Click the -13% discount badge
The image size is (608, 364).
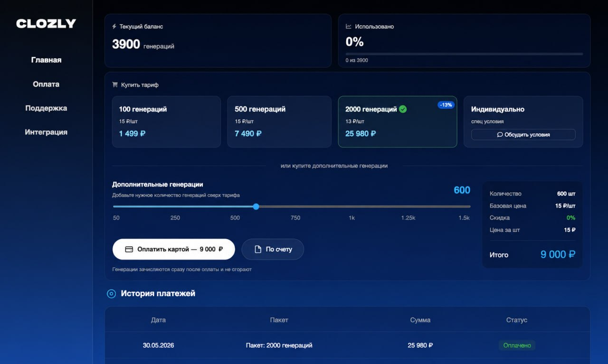[x=446, y=105]
